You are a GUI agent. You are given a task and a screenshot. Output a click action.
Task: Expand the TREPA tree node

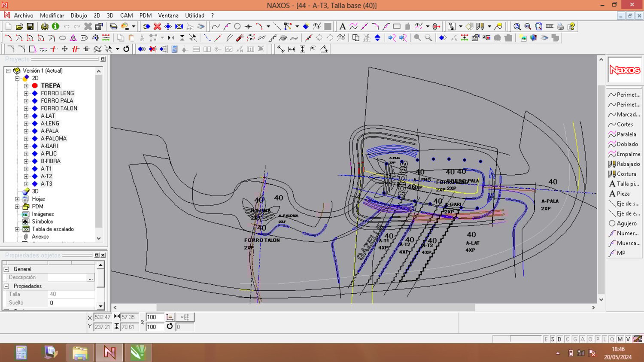click(26, 86)
